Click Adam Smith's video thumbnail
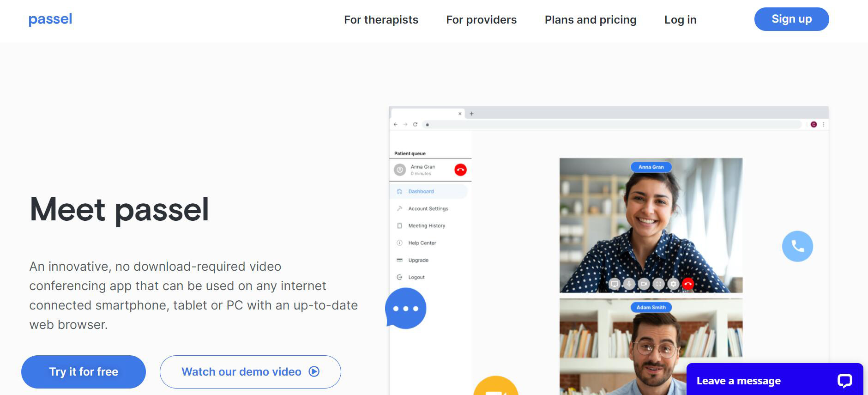The height and width of the screenshot is (395, 868). [651, 346]
